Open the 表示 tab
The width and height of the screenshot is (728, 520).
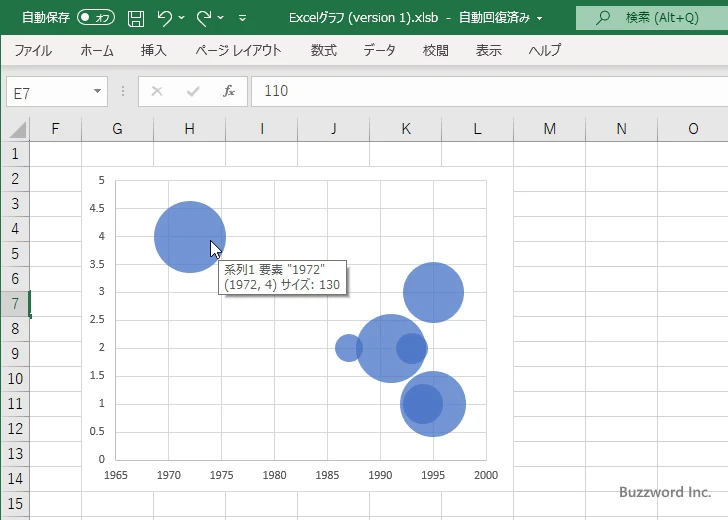coord(488,50)
